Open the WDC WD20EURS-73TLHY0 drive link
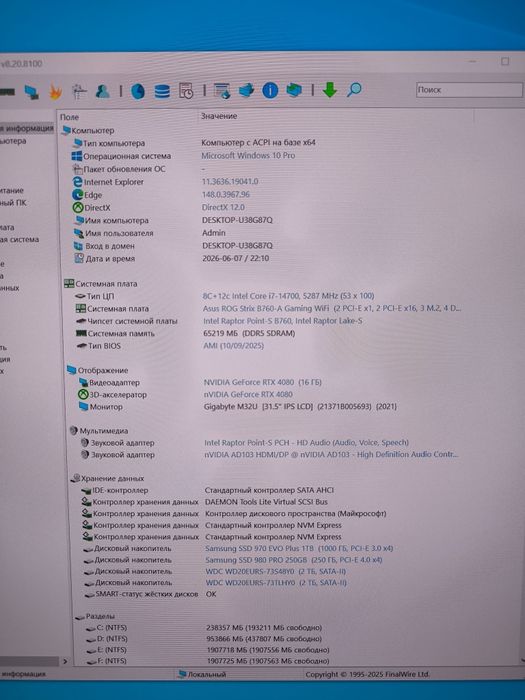Screen dimensions: 525x700 tap(276, 583)
